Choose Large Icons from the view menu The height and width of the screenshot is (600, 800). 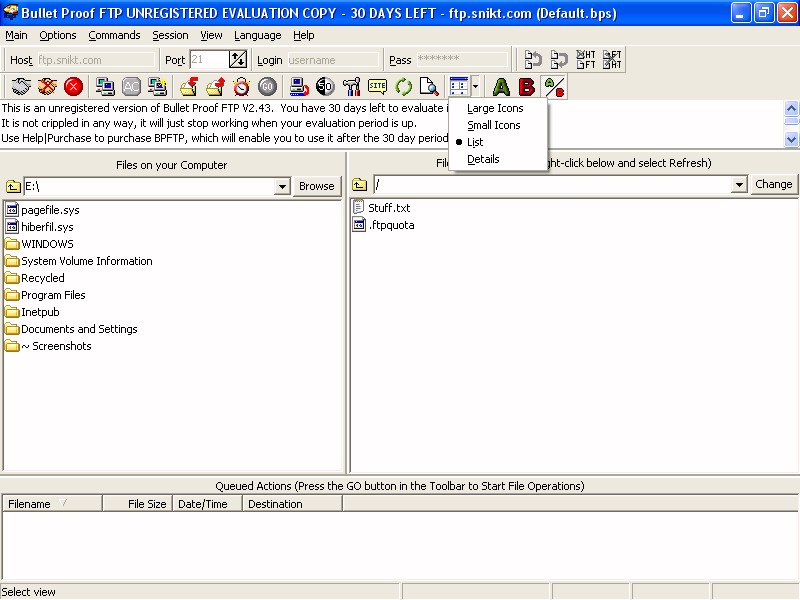click(x=495, y=108)
